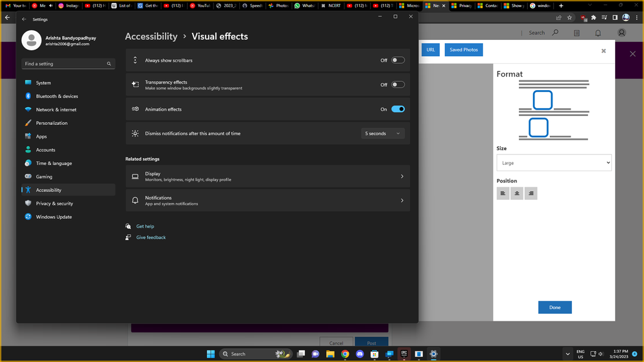Open Microsoft Store from taskbar

tap(375, 354)
